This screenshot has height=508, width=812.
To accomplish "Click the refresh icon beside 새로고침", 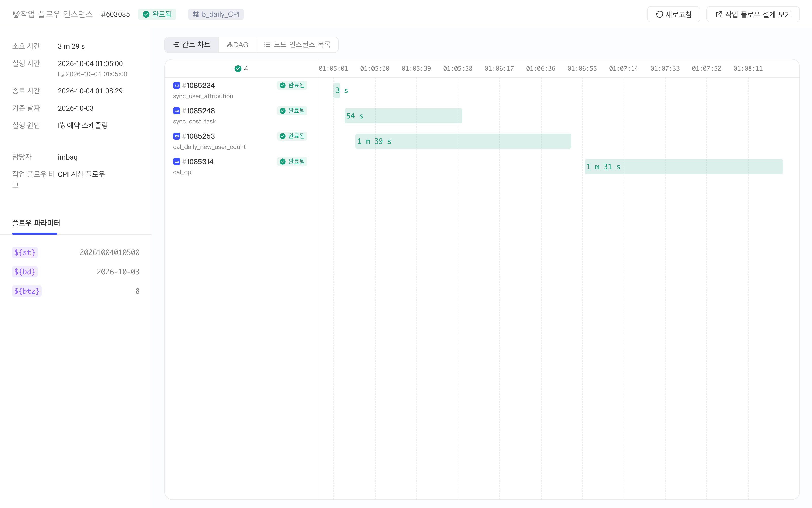I will (x=659, y=14).
